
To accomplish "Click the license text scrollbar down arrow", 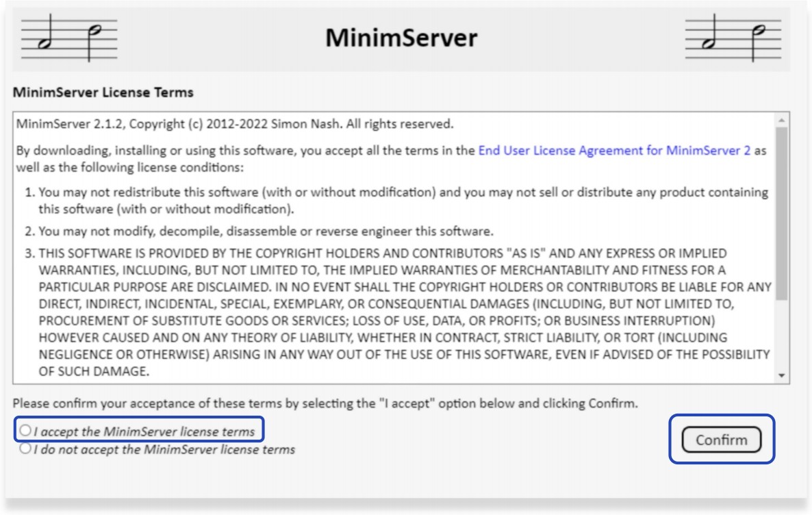I will [x=781, y=375].
